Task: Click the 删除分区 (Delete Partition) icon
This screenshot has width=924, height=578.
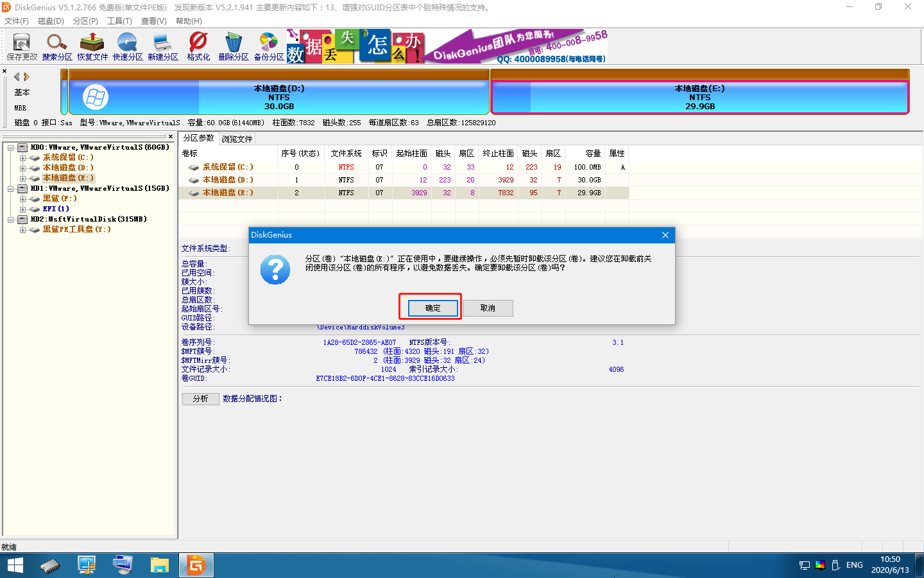Action: [x=232, y=45]
